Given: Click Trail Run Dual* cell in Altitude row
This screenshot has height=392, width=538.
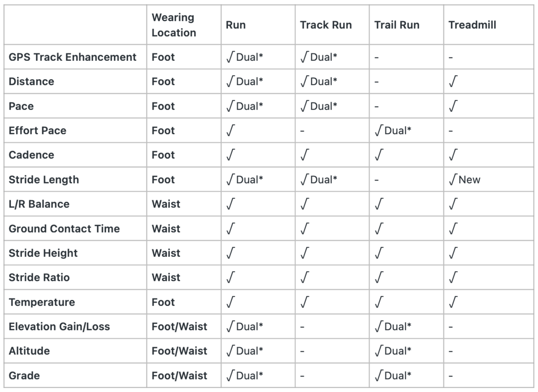Looking at the screenshot, I should [x=393, y=351].
